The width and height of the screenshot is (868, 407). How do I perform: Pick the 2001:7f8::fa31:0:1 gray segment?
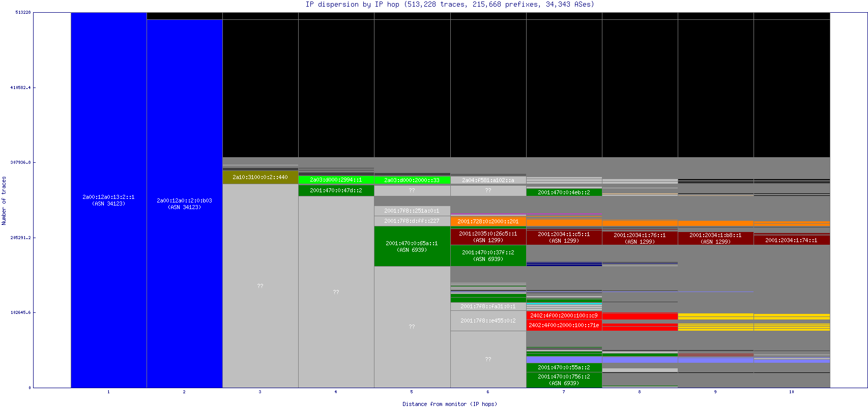tap(488, 306)
